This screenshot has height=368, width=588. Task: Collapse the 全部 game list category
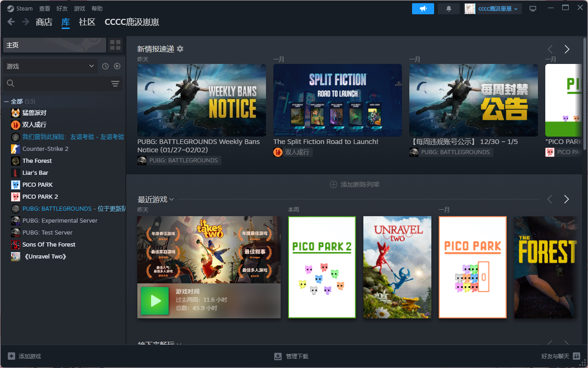(x=6, y=101)
